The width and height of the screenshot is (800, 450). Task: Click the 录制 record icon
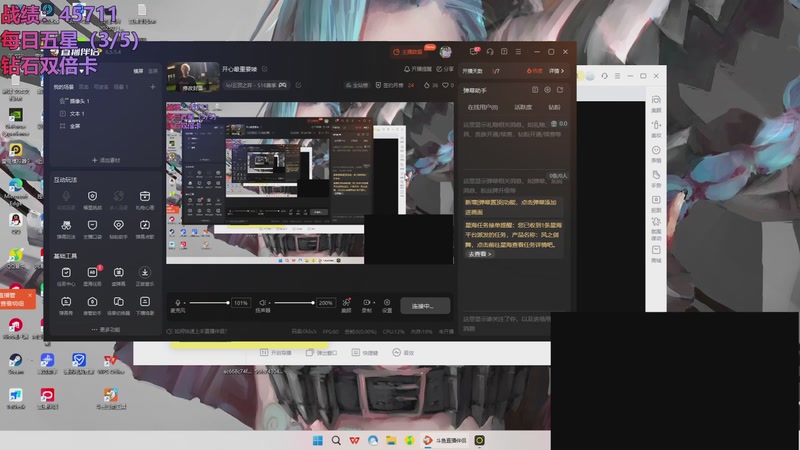[x=366, y=303]
